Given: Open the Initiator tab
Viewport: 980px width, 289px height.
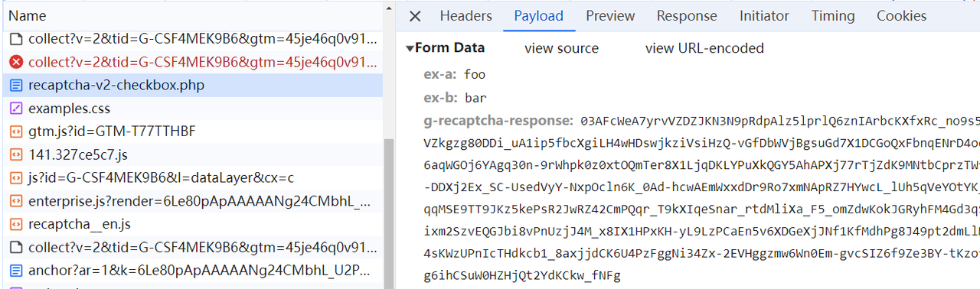Looking at the screenshot, I should point(764,16).
